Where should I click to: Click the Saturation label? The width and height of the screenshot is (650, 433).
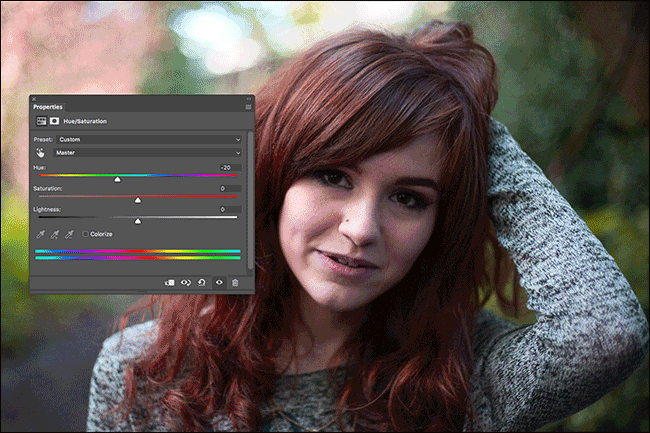coord(48,189)
